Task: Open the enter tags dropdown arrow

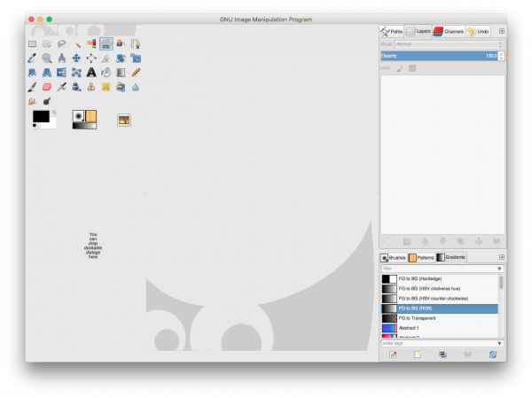Action: pos(499,343)
